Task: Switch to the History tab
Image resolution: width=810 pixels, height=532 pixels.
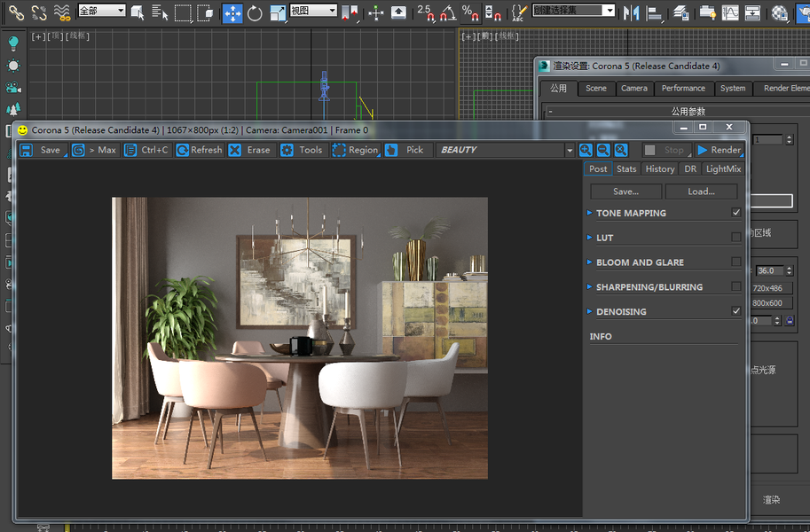Action: click(660, 168)
